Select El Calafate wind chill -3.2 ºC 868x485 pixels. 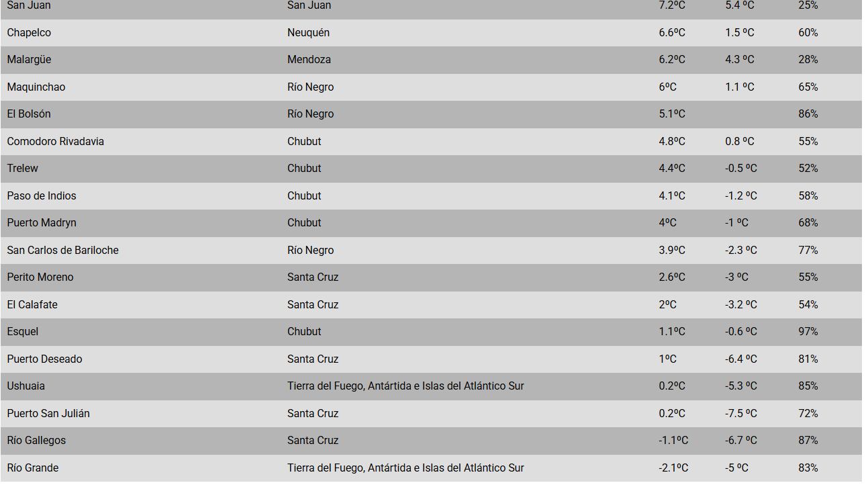pyautogui.click(x=740, y=305)
